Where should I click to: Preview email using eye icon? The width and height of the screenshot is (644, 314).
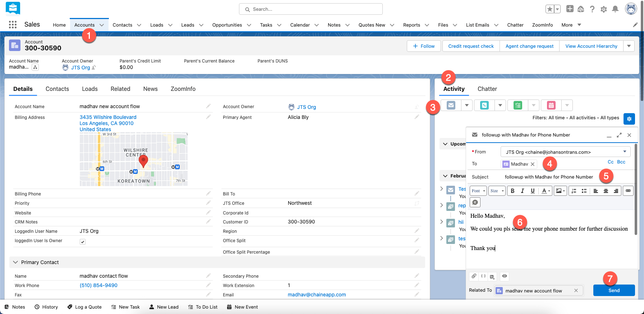505,276
